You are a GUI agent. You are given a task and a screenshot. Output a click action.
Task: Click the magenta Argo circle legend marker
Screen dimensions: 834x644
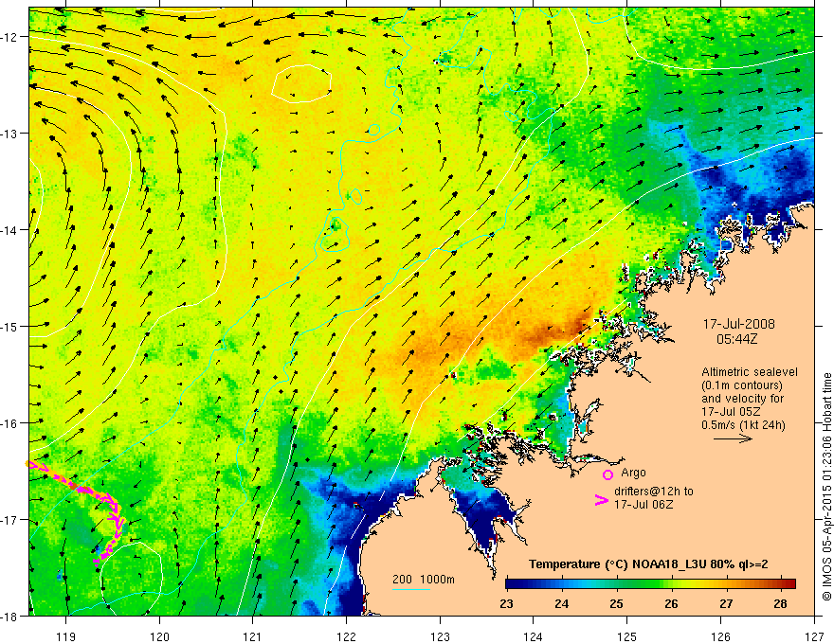pos(607,474)
